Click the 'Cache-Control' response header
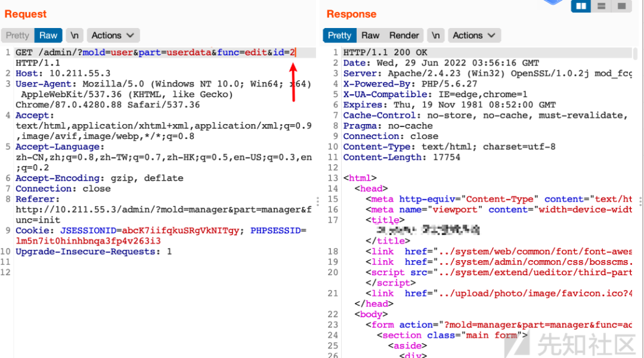The image size is (644, 358). coord(485,116)
